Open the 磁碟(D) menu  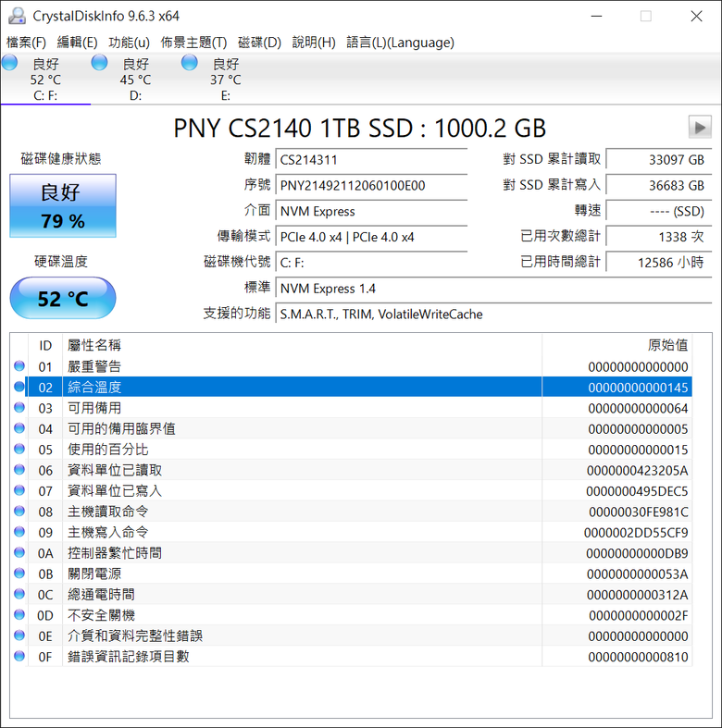[259, 43]
